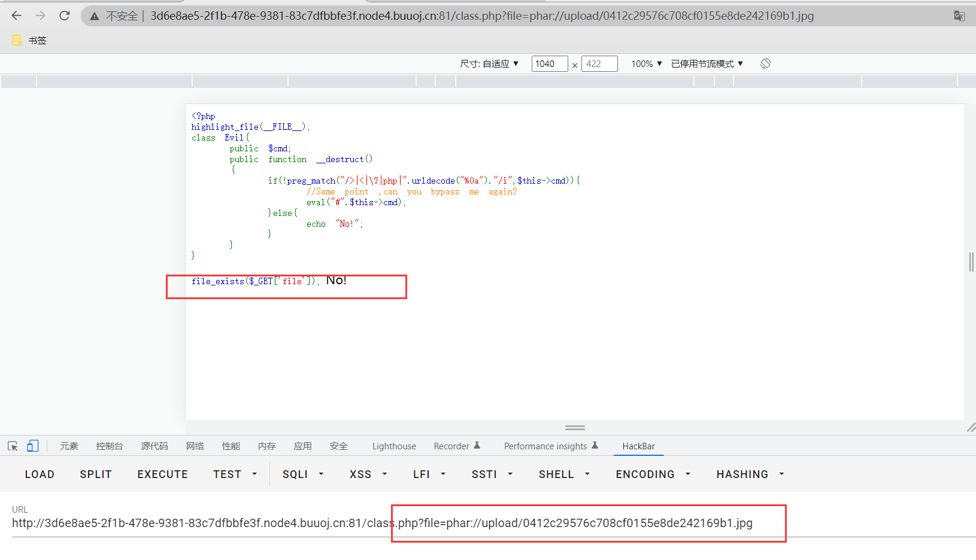Open the XSS dropdown menu

(368, 474)
